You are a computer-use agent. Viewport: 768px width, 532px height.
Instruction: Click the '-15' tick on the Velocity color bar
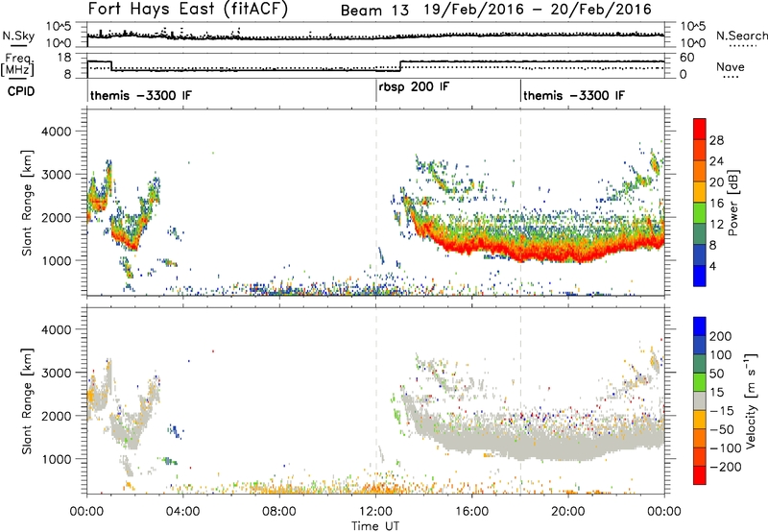pos(722,411)
